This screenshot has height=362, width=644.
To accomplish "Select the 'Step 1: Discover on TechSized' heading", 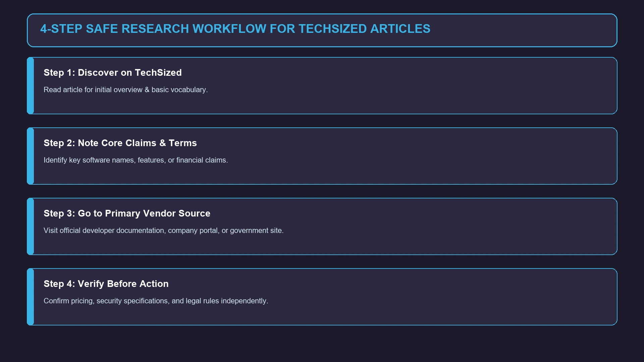I will (x=113, y=73).
